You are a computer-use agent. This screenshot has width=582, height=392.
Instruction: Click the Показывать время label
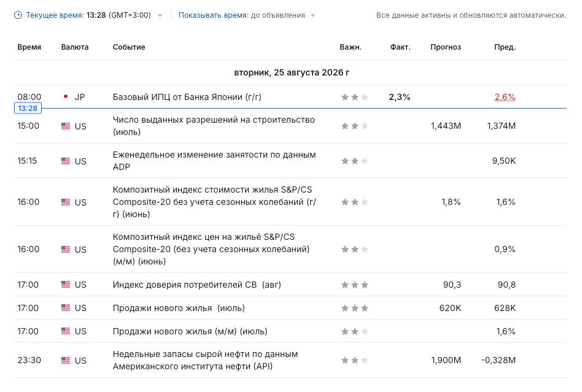214,15
